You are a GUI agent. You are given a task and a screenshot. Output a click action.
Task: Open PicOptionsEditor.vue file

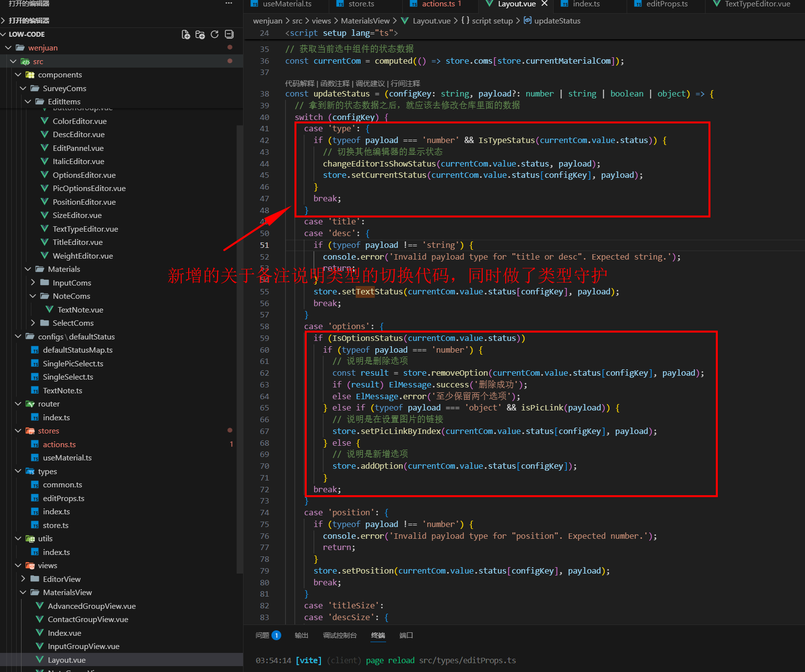click(89, 188)
